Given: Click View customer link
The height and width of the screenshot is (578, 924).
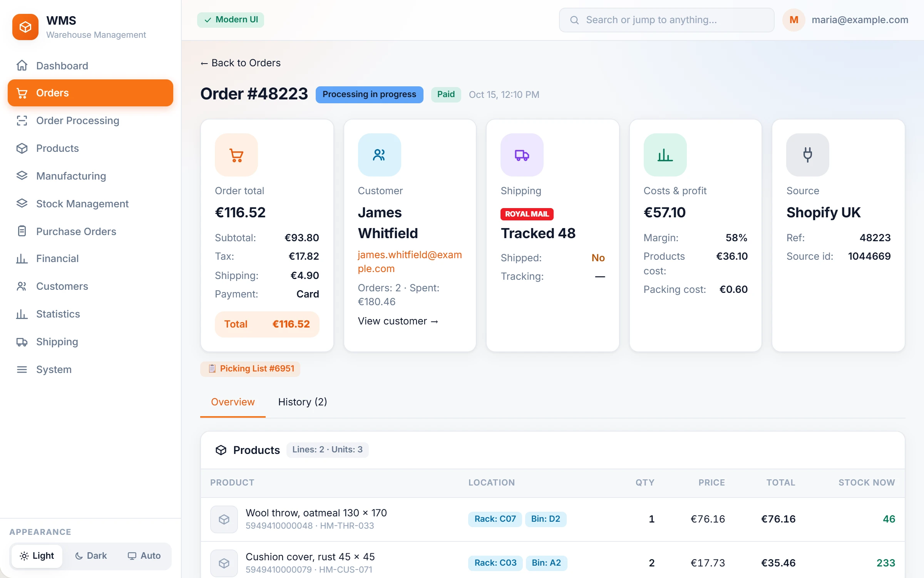Looking at the screenshot, I should click(398, 321).
